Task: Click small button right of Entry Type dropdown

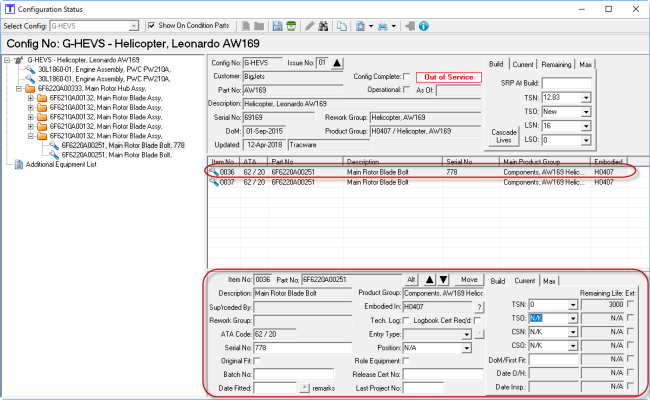Action: click(x=479, y=334)
